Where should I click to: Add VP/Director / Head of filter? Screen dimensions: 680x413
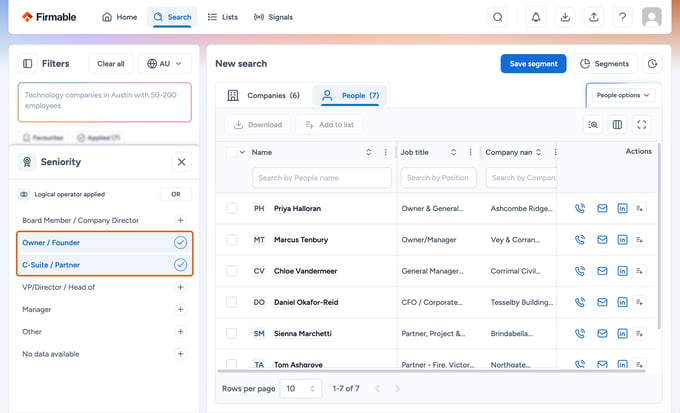click(180, 287)
